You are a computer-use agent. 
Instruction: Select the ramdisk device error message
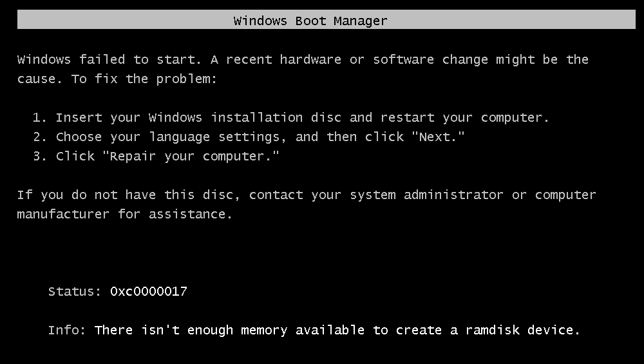pos(337,330)
